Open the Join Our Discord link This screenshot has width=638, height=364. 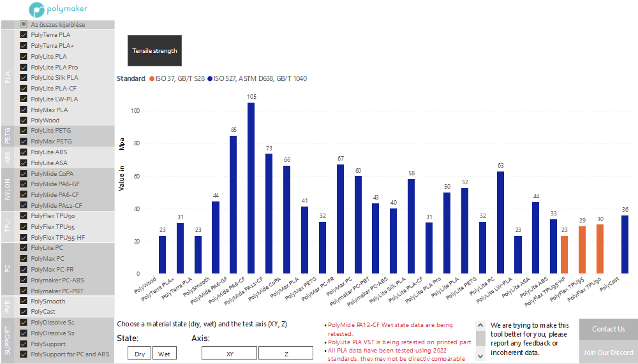[x=608, y=353]
